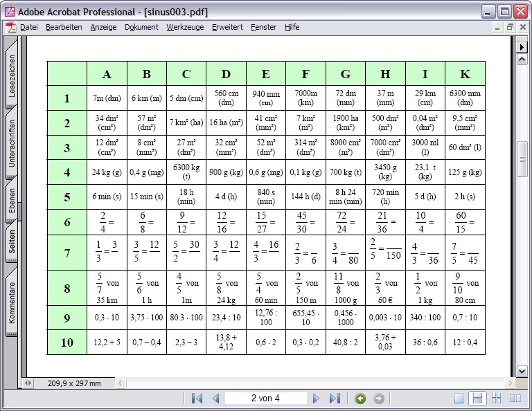Click the cell '2 h (s)'
Screen dimensions: 532x411
click(x=465, y=197)
